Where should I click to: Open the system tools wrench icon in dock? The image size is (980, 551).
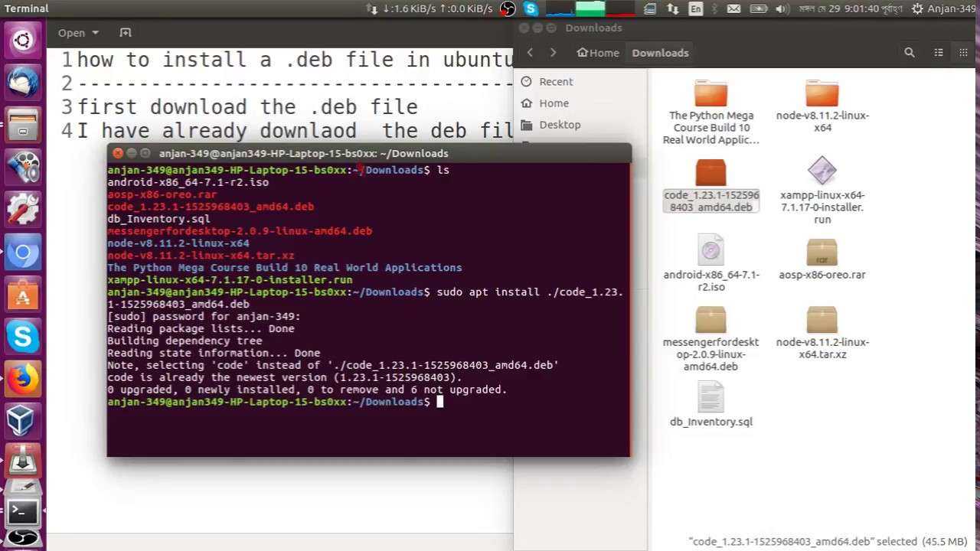(22, 208)
